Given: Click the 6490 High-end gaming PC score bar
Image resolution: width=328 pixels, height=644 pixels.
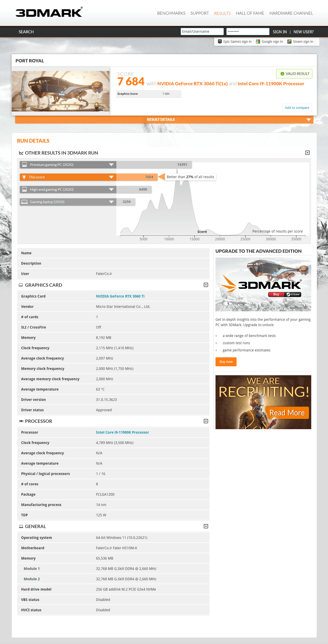Looking at the screenshot, I should pos(134,189).
